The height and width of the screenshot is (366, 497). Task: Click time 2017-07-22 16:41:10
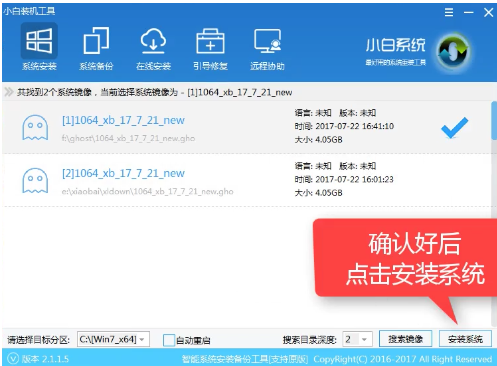355,126
